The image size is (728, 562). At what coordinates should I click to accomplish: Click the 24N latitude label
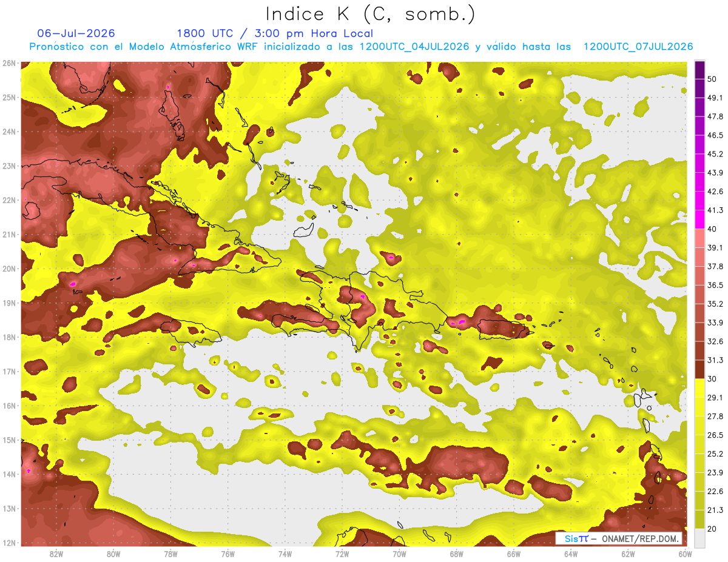tap(9, 132)
